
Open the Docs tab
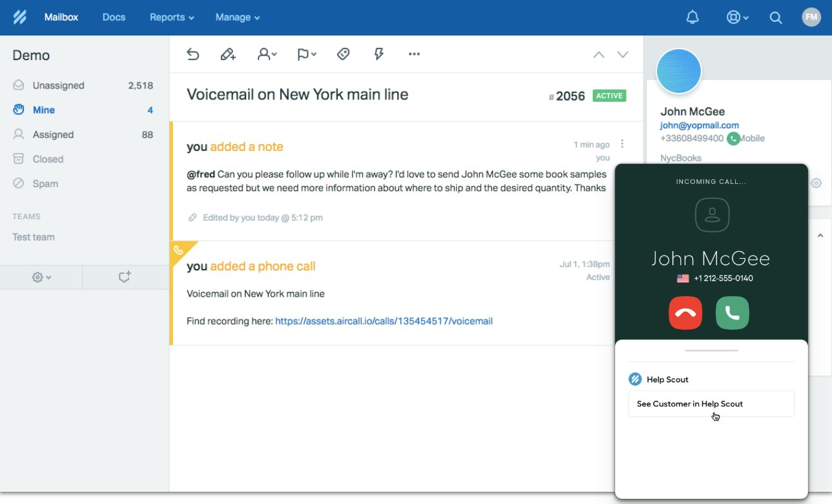[x=114, y=17]
